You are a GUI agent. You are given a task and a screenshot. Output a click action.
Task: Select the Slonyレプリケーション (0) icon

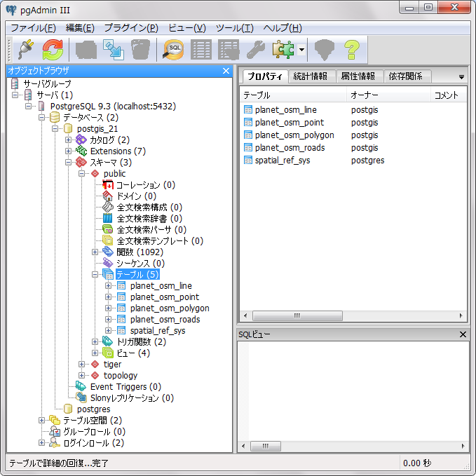81,397
